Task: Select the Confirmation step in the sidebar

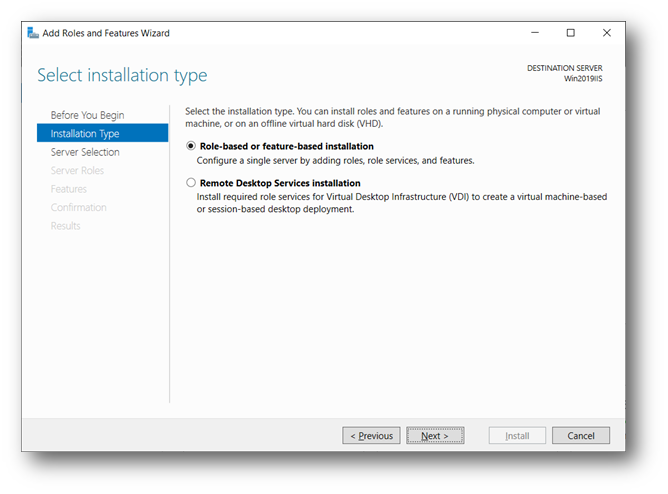Action: tap(79, 207)
